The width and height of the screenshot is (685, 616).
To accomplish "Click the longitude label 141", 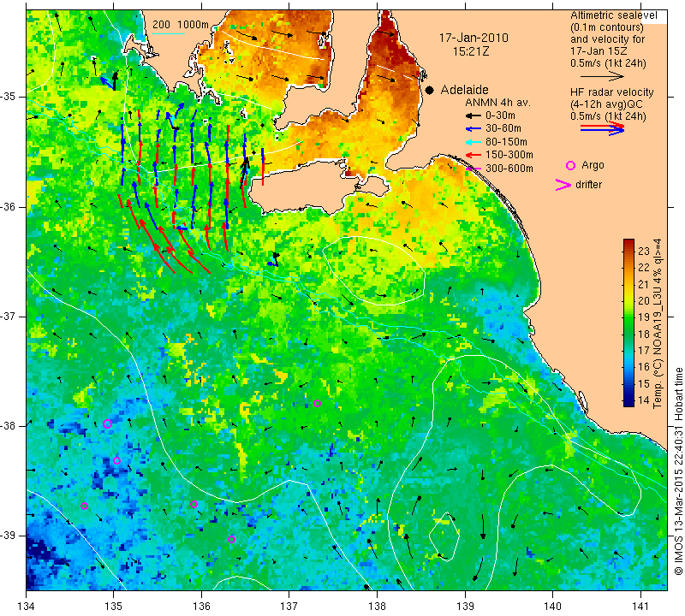I will (640, 606).
